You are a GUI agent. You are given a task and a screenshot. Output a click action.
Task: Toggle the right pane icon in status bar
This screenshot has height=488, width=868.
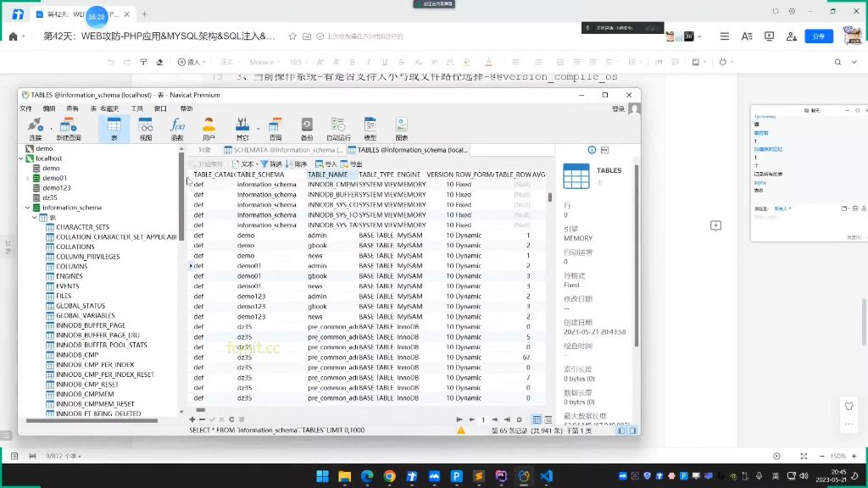[x=632, y=430]
